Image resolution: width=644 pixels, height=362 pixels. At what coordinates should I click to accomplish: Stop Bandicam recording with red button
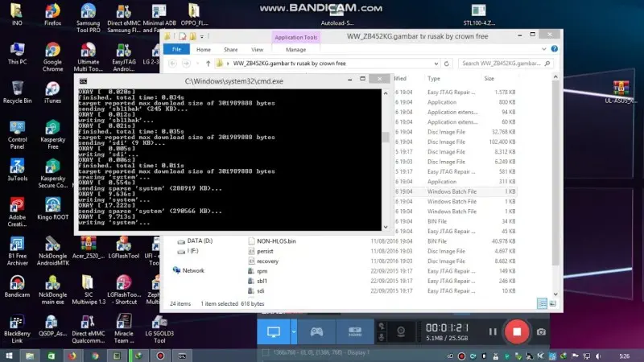[x=517, y=331]
